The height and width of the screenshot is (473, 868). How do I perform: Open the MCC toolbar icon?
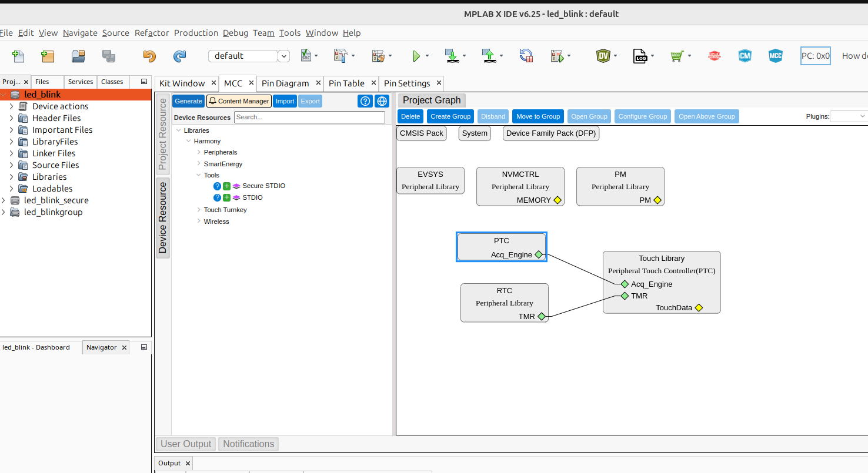point(775,56)
